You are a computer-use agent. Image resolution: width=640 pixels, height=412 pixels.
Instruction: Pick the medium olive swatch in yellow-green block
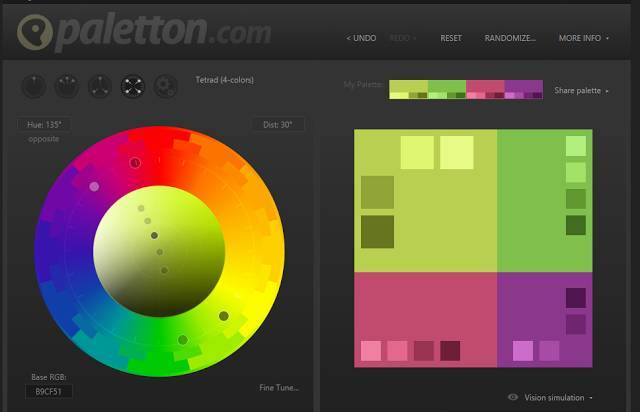click(x=378, y=192)
